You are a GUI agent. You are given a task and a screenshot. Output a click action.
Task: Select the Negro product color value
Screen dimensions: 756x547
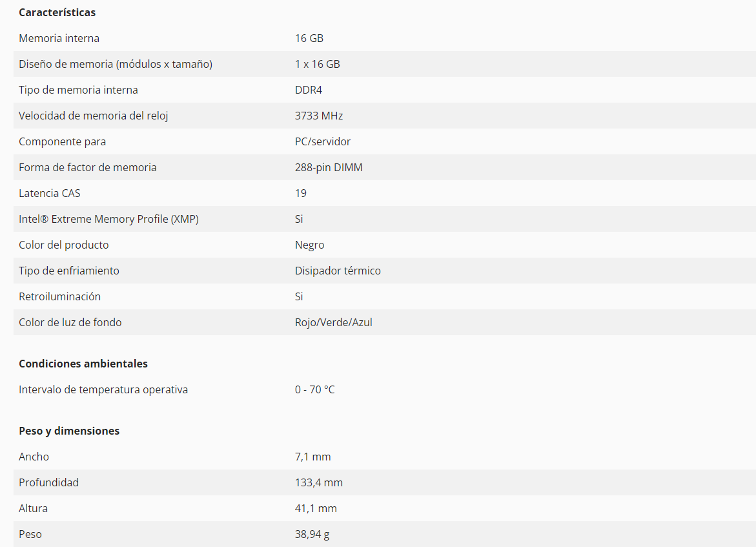click(309, 245)
